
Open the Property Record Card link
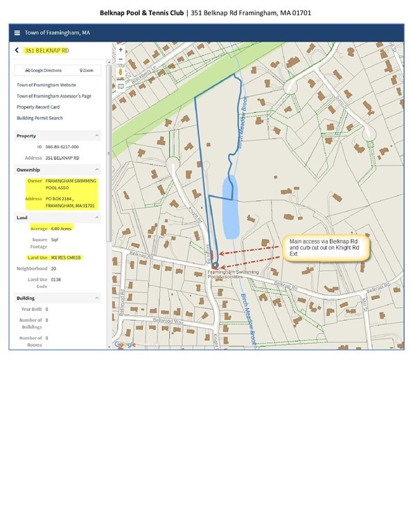pos(38,107)
